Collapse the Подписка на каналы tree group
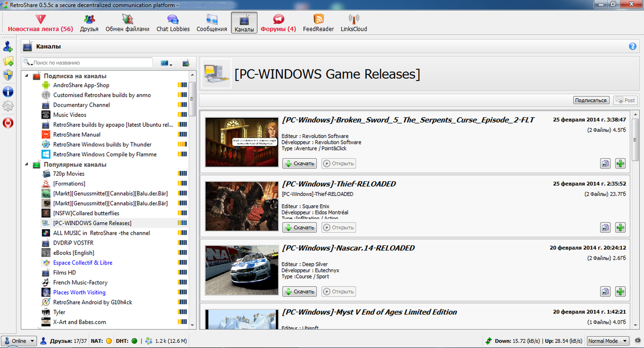This screenshot has width=644, height=348. point(26,76)
